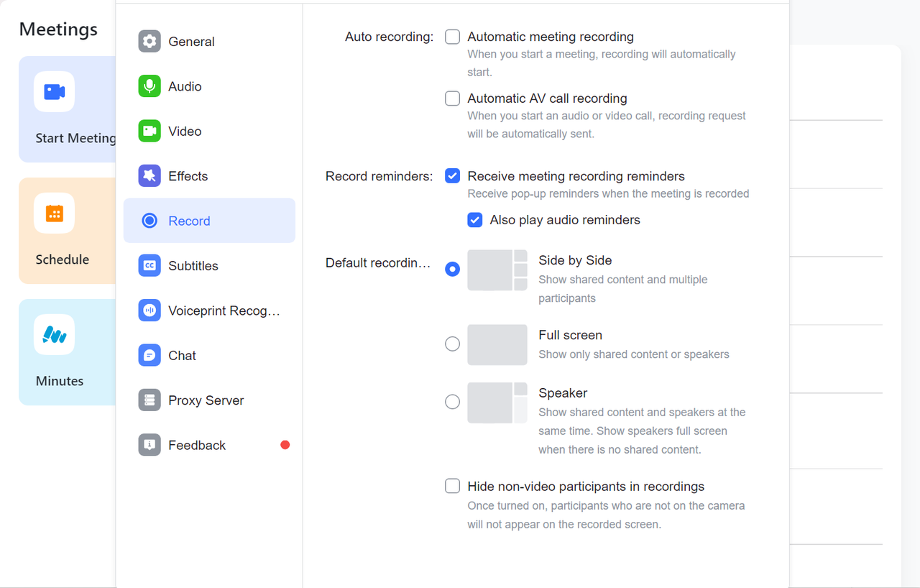Open Proxy Server icon in sidebar
The width and height of the screenshot is (920, 588).
(x=149, y=400)
